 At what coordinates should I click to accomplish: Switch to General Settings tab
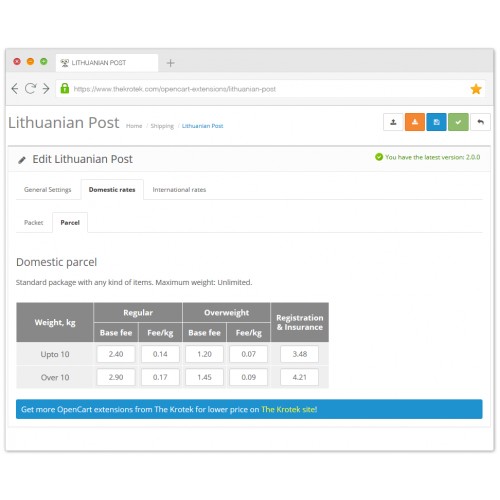[x=48, y=190]
